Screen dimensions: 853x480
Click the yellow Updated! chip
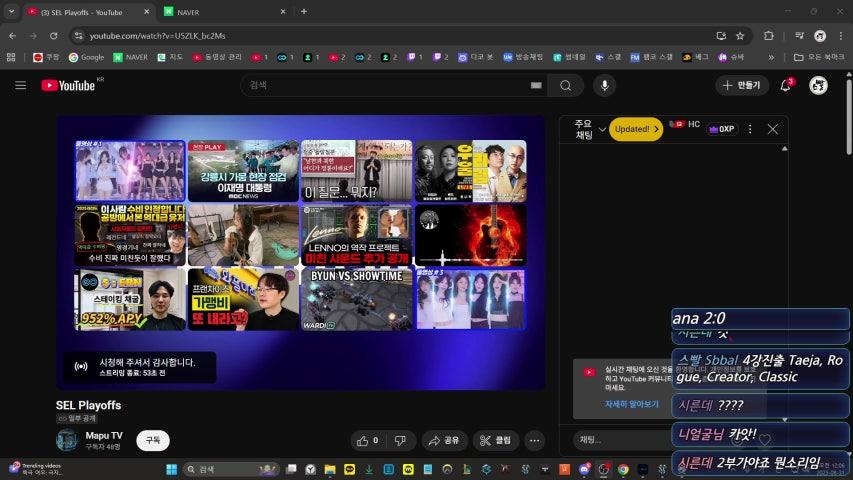pos(636,130)
